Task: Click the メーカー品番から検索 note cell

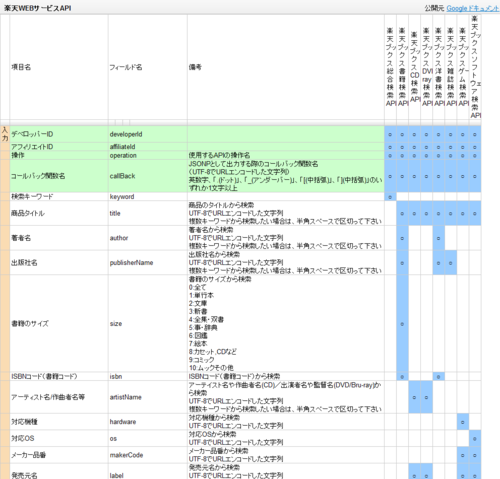Action: point(286,455)
